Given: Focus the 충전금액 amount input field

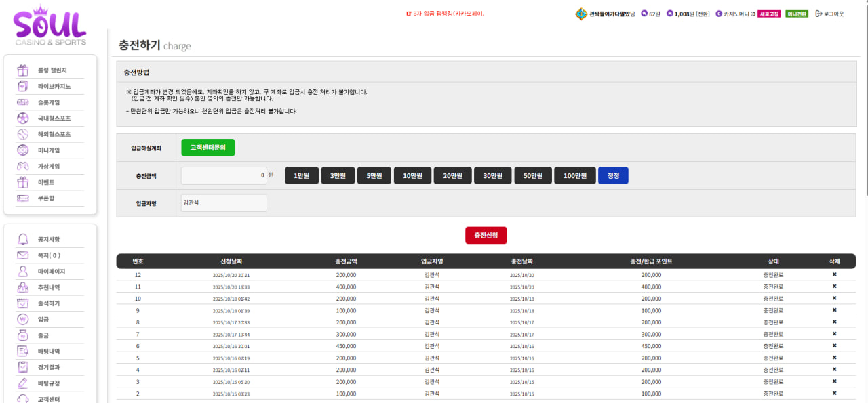Looking at the screenshot, I should pyautogui.click(x=224, y=175).
